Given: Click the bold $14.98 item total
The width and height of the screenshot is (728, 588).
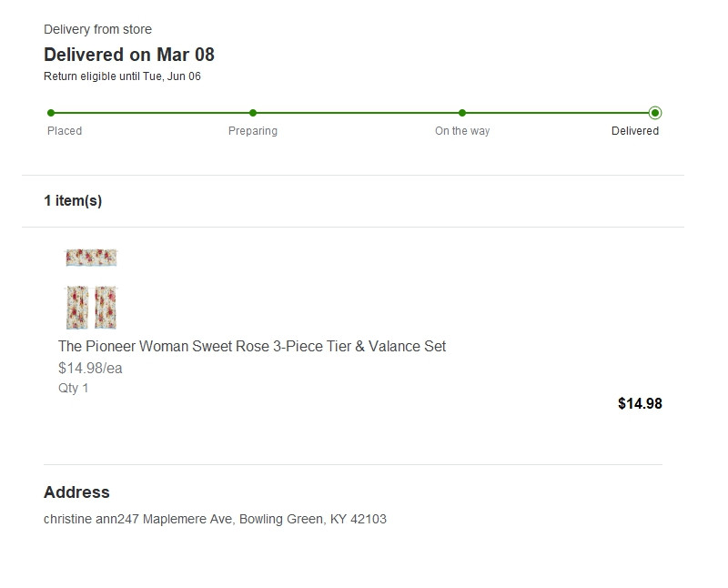Looking at the screenshot, I should click(x=640, y=403).
